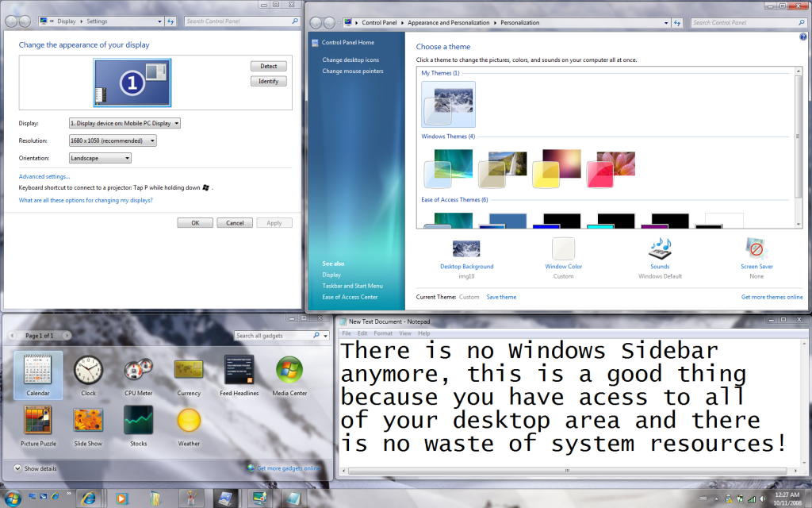Open Get more themes online link
Image resolution: width=812 pixels, height=508 pixels.
tap(772, 297)
